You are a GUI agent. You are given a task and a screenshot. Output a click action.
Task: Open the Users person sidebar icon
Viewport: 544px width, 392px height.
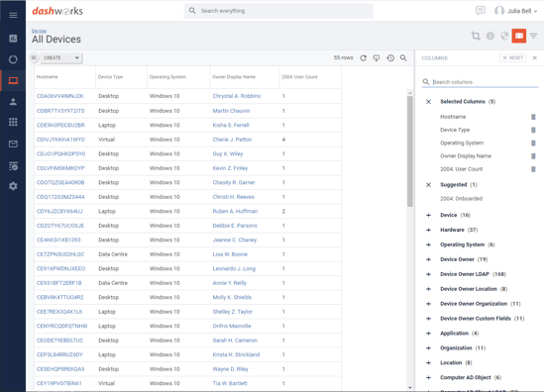pos(13,102)
